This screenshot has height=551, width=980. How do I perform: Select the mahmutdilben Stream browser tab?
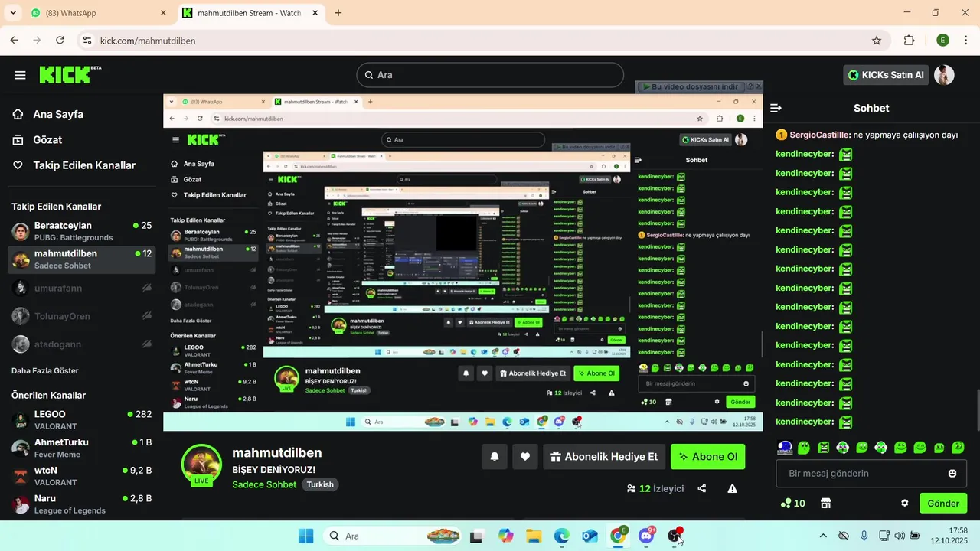(249, 13)
